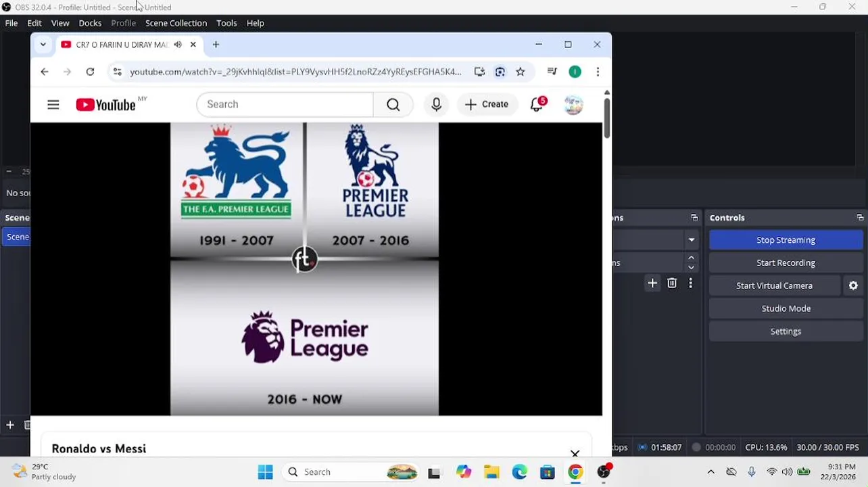
Task: Click YouTube search input field
Action: [285, 104]
